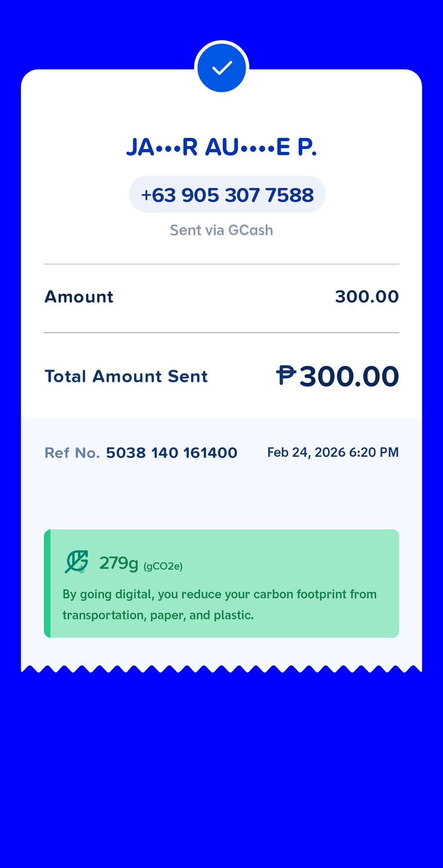Image resolution: width=443 pixels, height=868 pixels.
Task: Click the carbon footprint description text
Action: [219, 605]
